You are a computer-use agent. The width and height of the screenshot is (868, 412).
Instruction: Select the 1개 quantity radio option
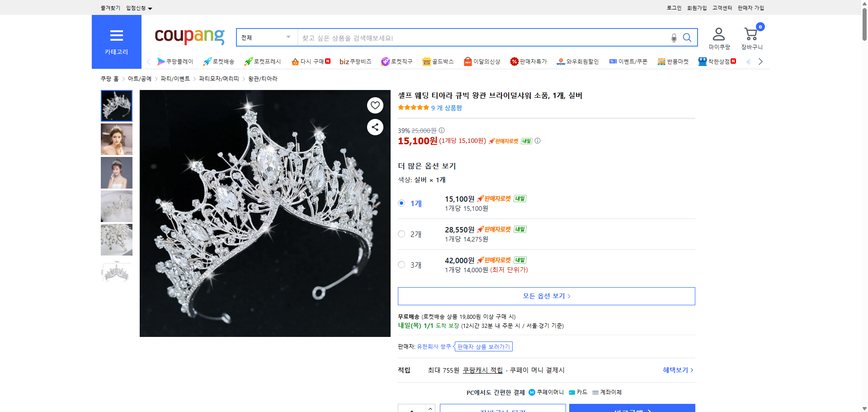click(401, 203)
